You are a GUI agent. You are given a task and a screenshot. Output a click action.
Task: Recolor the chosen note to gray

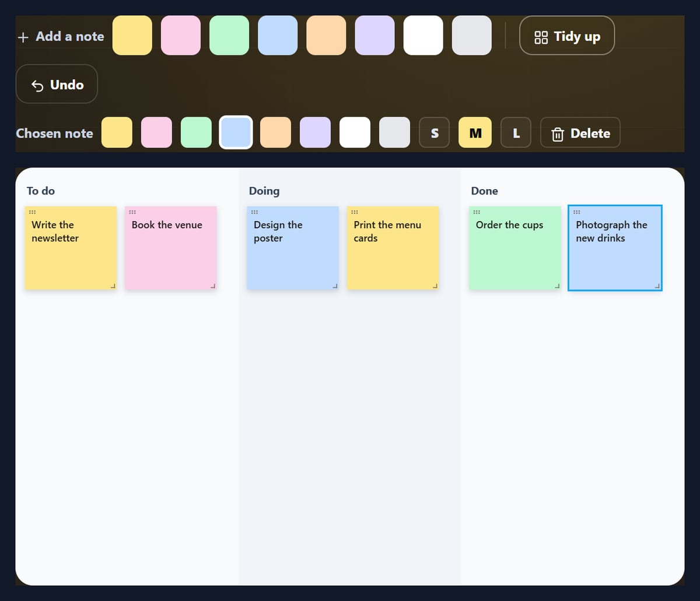click(394, 132)
